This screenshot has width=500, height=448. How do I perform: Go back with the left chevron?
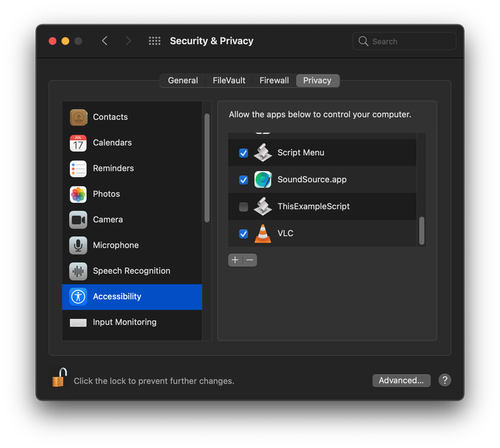(104, 41)
